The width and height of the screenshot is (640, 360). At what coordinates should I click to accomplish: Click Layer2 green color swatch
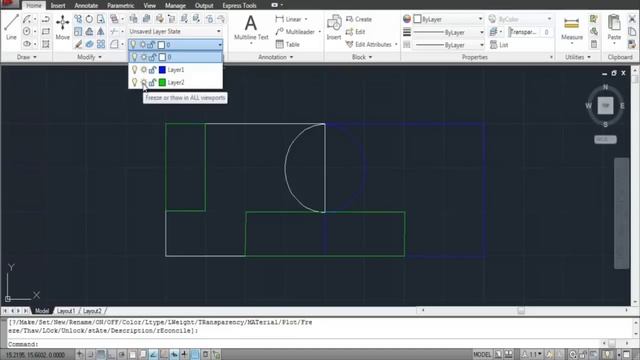click(162, 82)
